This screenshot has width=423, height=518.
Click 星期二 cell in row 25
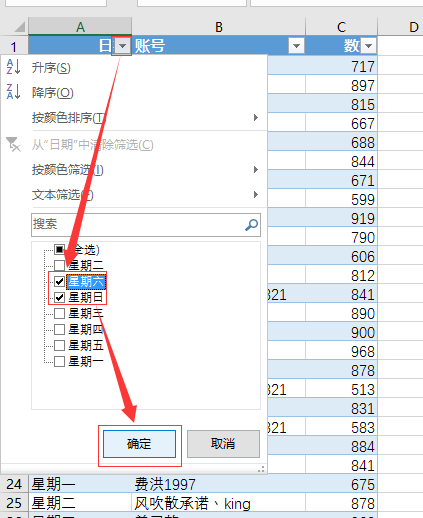[80, 503]
